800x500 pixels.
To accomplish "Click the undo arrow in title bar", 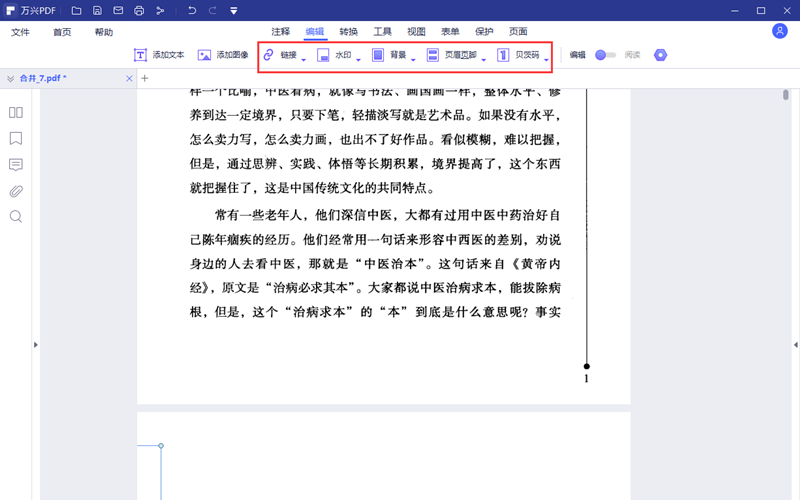I will click(192, 11).
